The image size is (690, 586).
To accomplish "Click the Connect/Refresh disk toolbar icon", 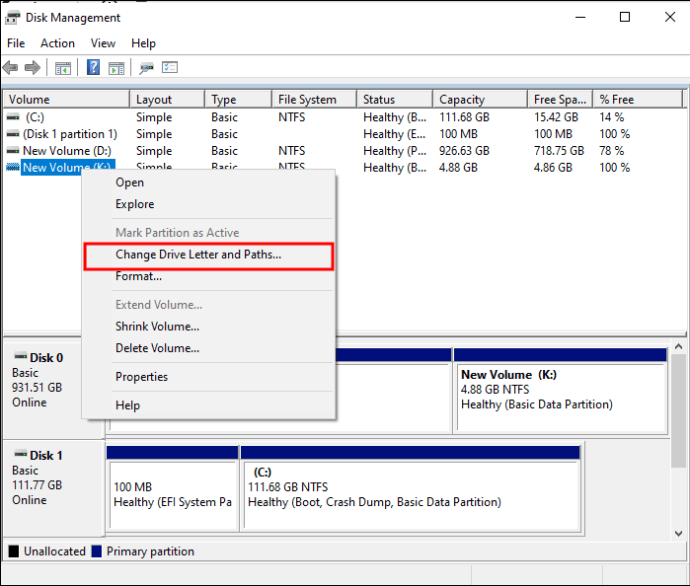I will pyautogui.click(x=146, y=68).
